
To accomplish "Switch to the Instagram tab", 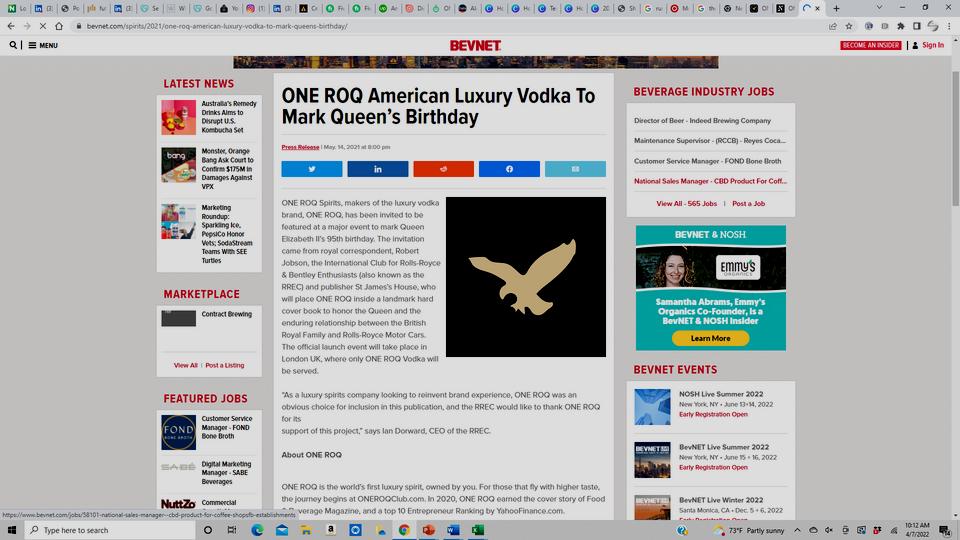I will pos(255,9).
